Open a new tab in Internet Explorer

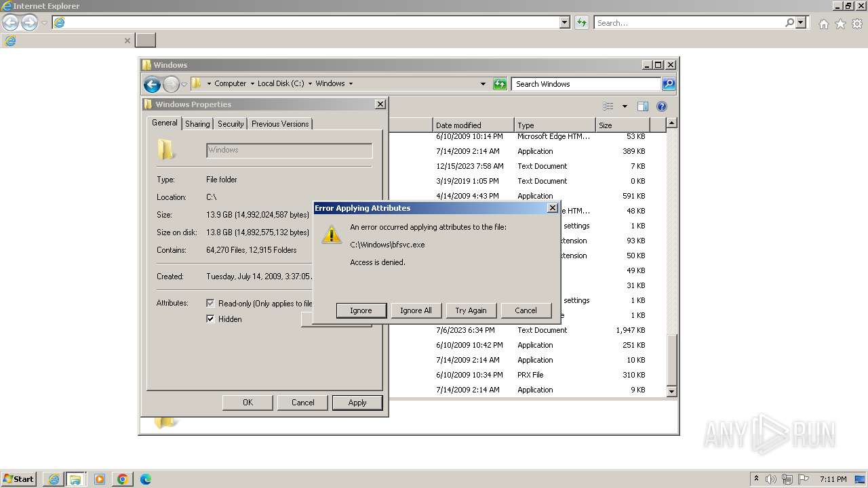(x=146, y=40)
